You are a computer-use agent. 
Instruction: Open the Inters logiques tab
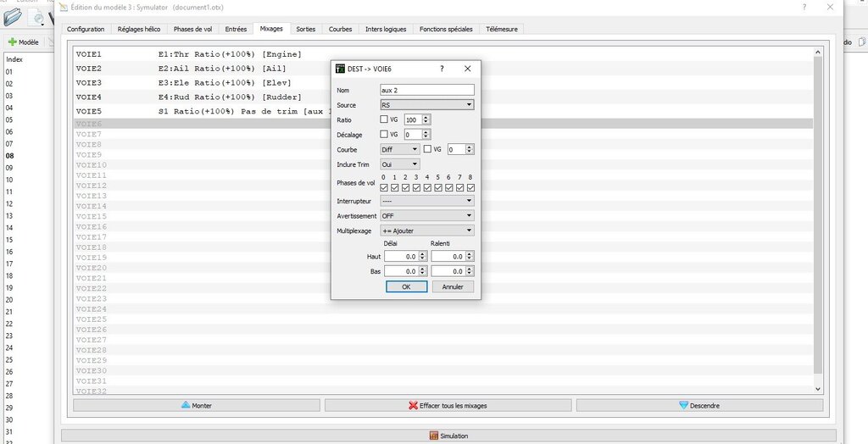click(386, 29)
